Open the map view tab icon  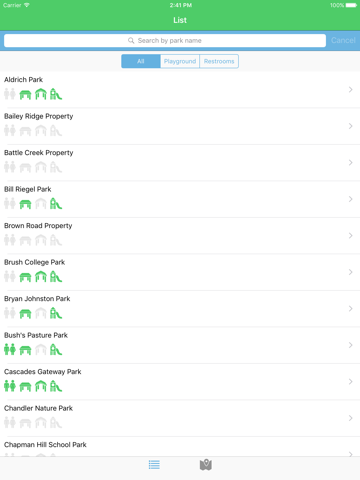(206, 465)
